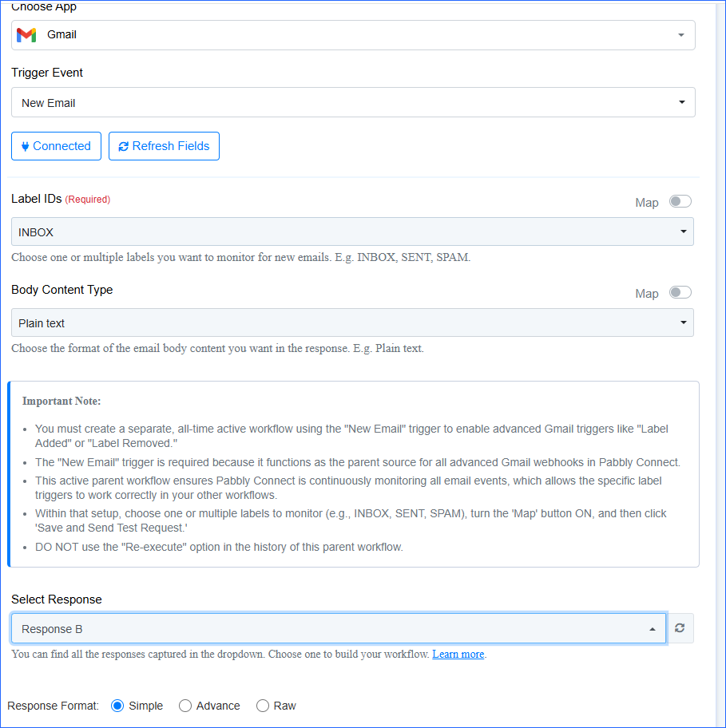This screenshot has width=726, height=728.
Task: Click the vertical scrollbar on the right
Action: [x=720, y=364]
